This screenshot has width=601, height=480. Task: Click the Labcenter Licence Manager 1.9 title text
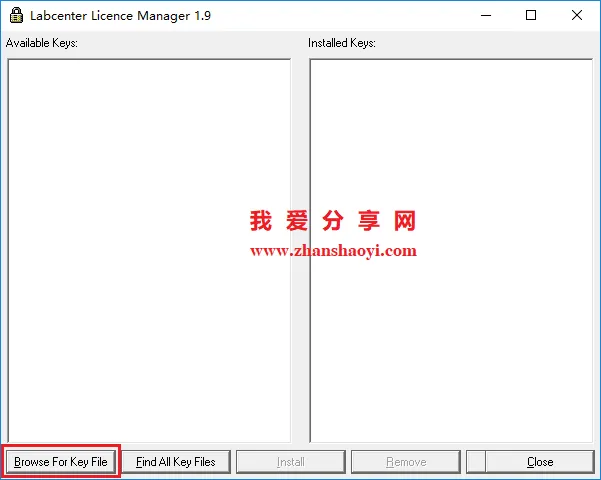[x=120, y=16]
